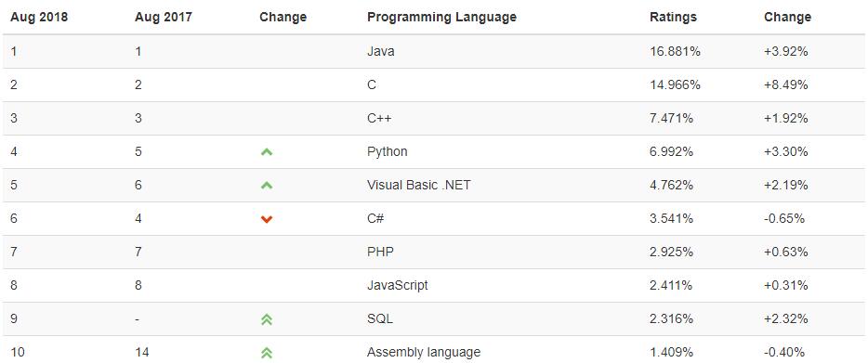
Task: Click the +2.32% change value
Action: 786,318
